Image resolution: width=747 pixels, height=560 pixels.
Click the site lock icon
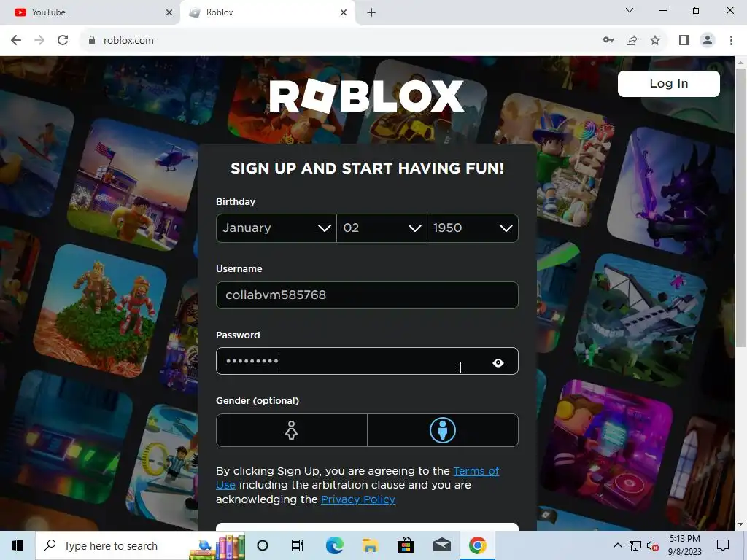pyautogui.click(x=92, y=41)
